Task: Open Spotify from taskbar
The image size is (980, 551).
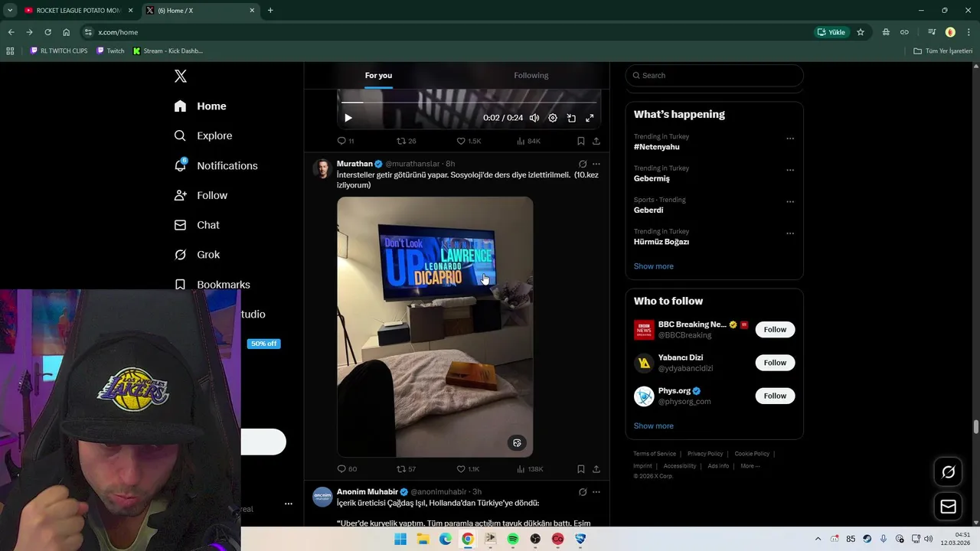Action: 513,539
